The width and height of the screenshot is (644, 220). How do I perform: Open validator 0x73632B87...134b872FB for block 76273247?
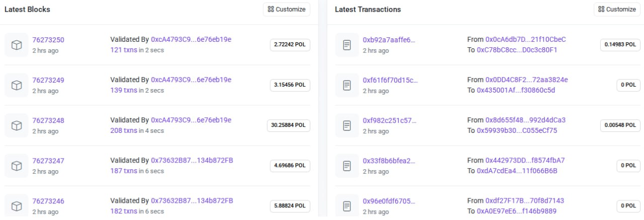[192, 160]
